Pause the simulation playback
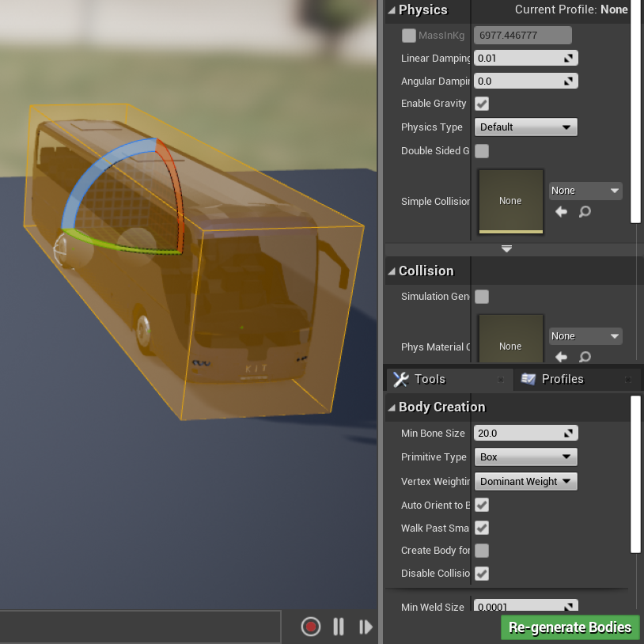Image resolution: width=644 pixels, height=644 pixels. 339,627
